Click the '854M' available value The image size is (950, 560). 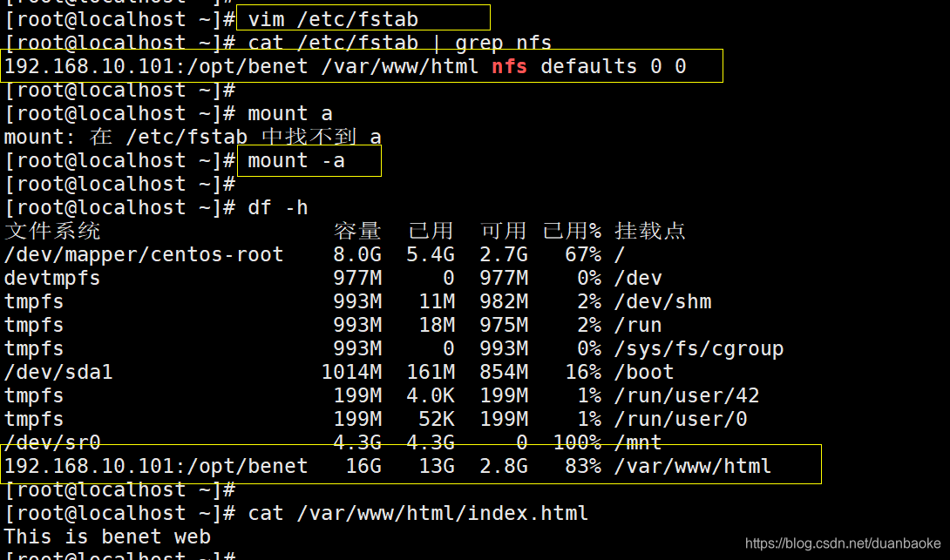(504, 372)
